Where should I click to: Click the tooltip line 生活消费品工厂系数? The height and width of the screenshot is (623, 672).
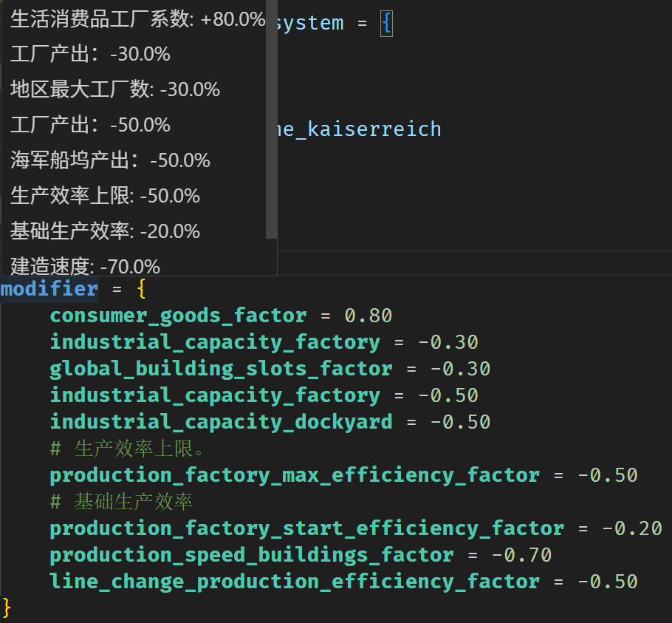point(137,19)
